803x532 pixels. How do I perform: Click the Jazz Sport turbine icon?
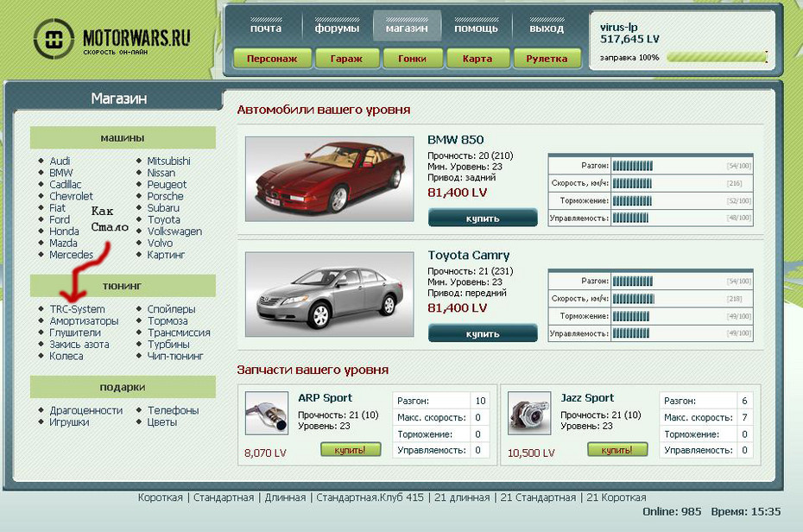pos(529,413)
